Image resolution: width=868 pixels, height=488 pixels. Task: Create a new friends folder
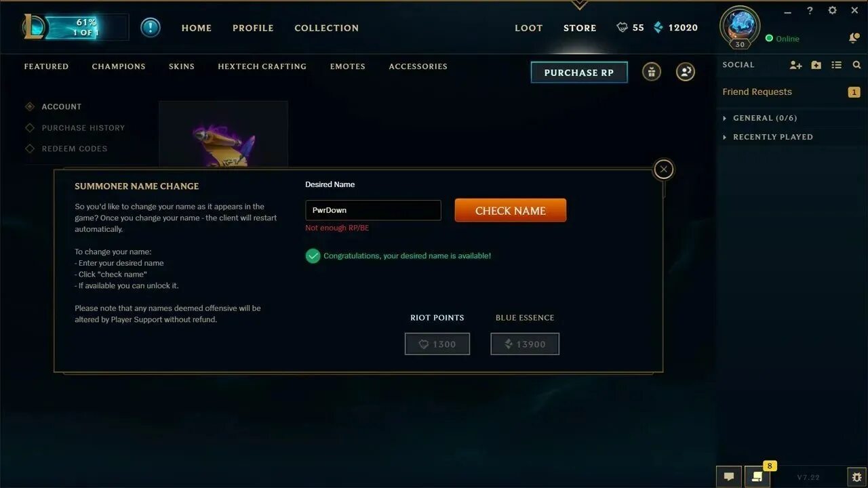[x=816, y=65]
